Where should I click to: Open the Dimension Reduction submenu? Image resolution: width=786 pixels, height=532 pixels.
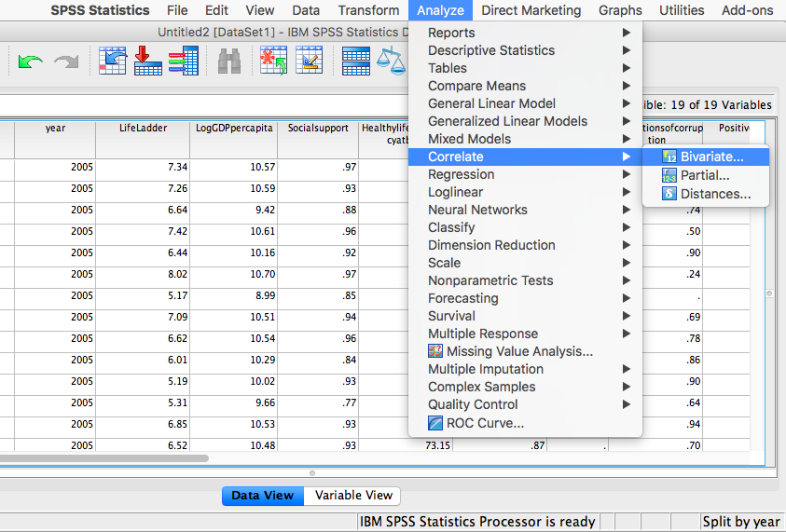click(525, 245)
